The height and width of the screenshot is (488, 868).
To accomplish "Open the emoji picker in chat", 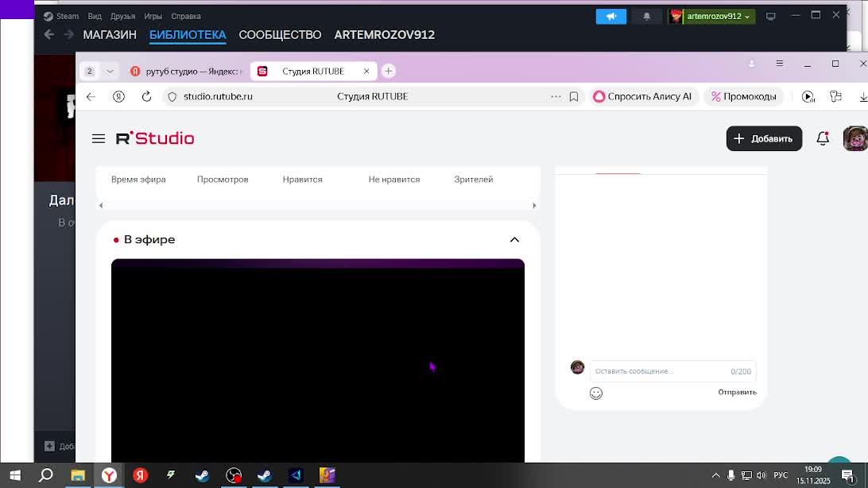I will (595, 393).
